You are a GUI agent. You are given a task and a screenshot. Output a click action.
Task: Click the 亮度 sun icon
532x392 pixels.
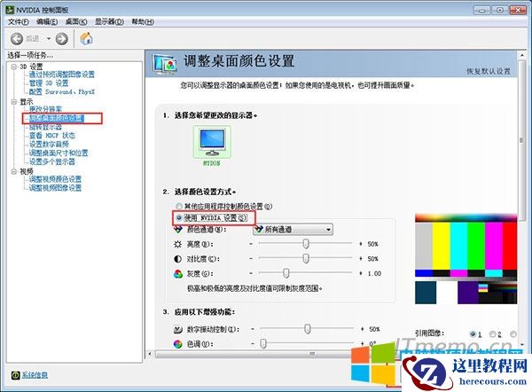point(178,244)
